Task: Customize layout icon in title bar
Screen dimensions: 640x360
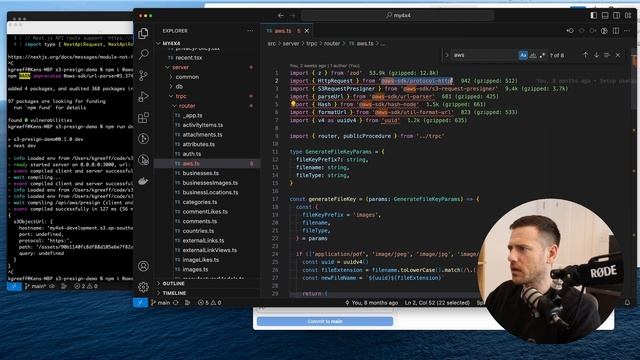Action: point(628,15)
